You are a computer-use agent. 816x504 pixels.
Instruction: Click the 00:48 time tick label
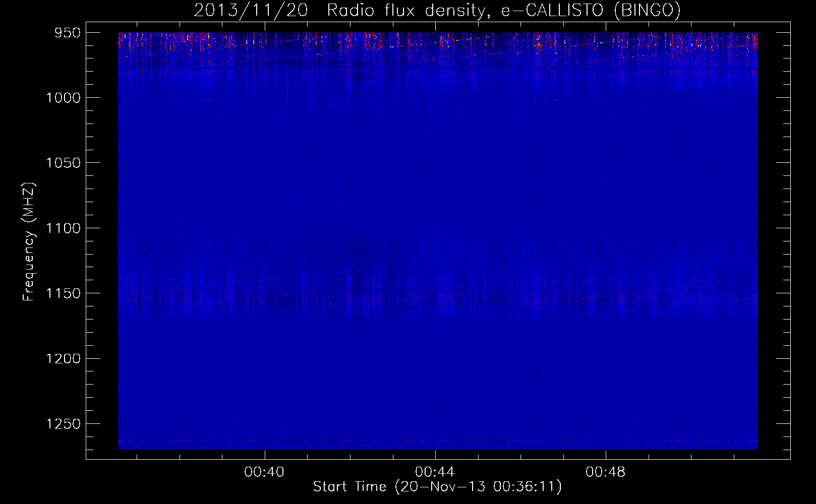point(605,472)
